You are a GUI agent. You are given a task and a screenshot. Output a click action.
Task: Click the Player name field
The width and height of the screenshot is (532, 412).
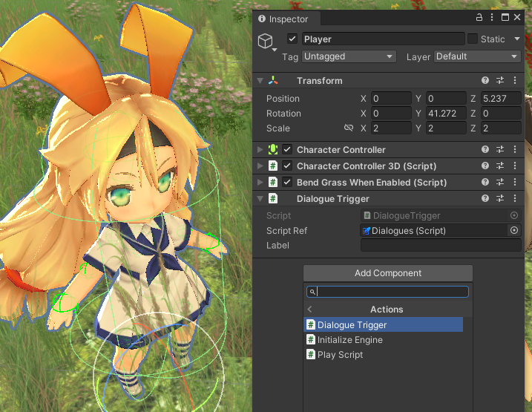[x=383, y=39]
